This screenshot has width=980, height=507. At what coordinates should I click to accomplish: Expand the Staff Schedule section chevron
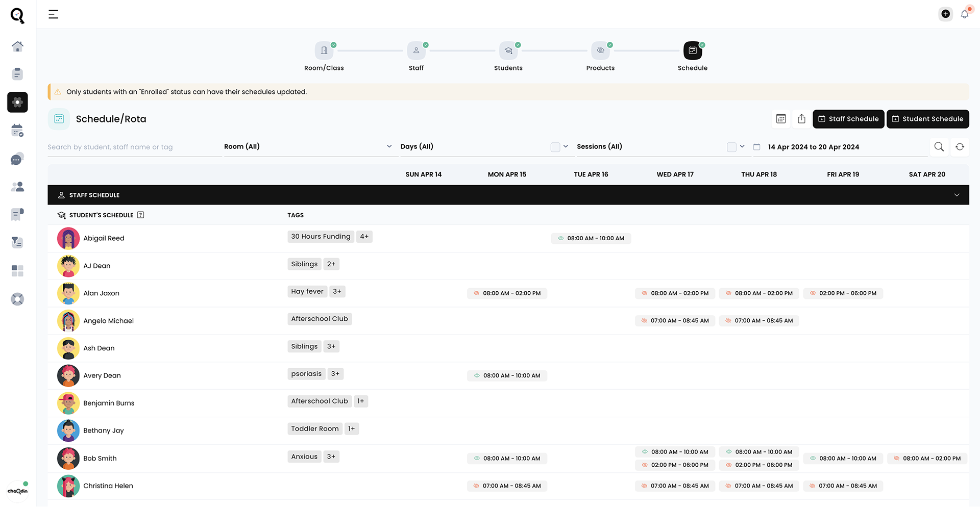tap(957, 195)
